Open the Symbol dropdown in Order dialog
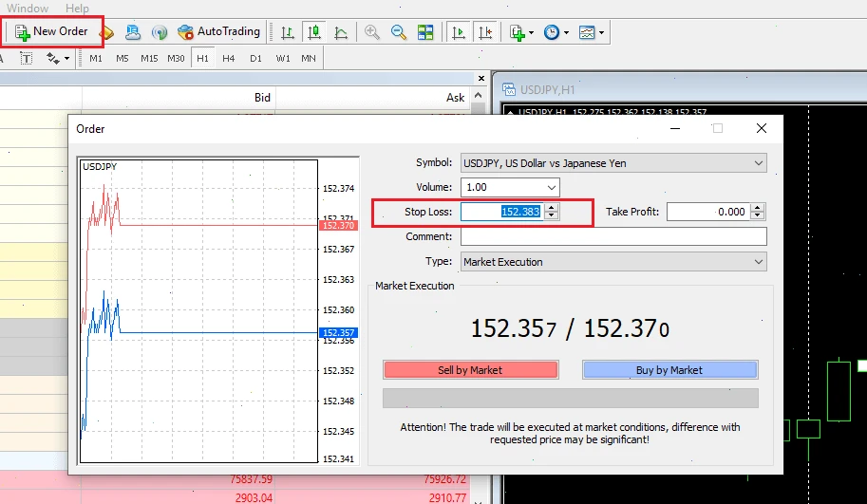The height and width of the screenshot is (504, 867). point(613,163)
